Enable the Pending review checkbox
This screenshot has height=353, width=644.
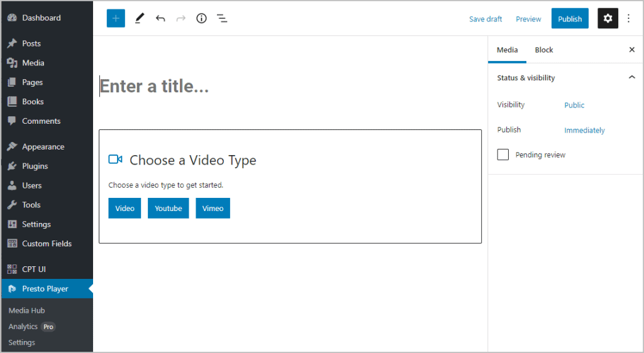coord(502,155)
